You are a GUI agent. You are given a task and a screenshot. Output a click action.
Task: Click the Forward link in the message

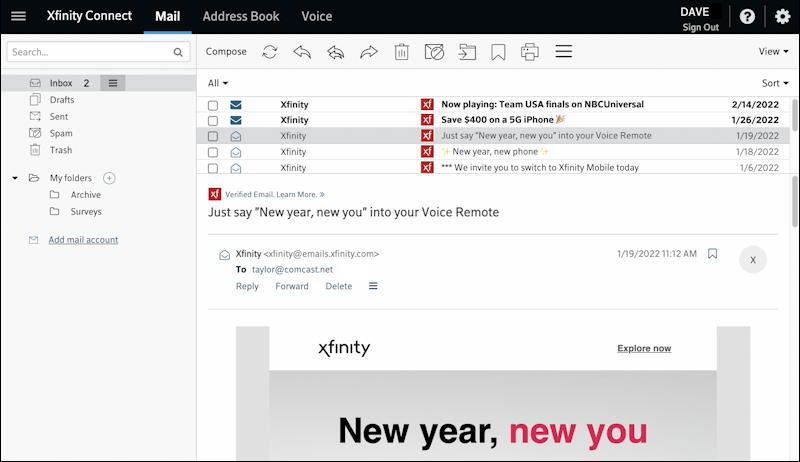pyautogui.click(x=292, y=286)
